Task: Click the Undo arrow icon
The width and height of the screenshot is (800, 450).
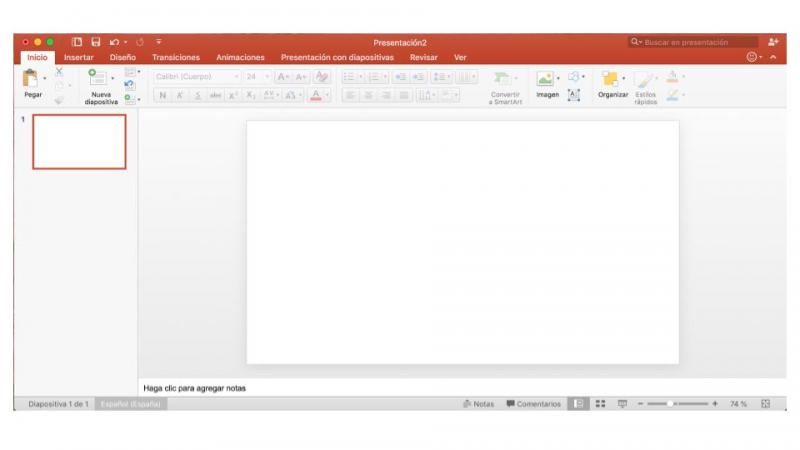Action: pyautogui.click(x=114, y=42)
